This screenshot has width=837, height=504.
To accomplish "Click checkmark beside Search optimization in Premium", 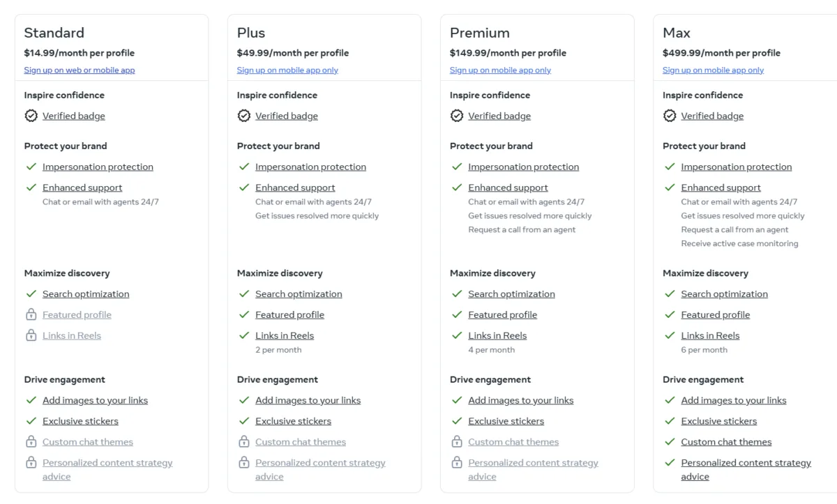I will click(x=457, y=294).
